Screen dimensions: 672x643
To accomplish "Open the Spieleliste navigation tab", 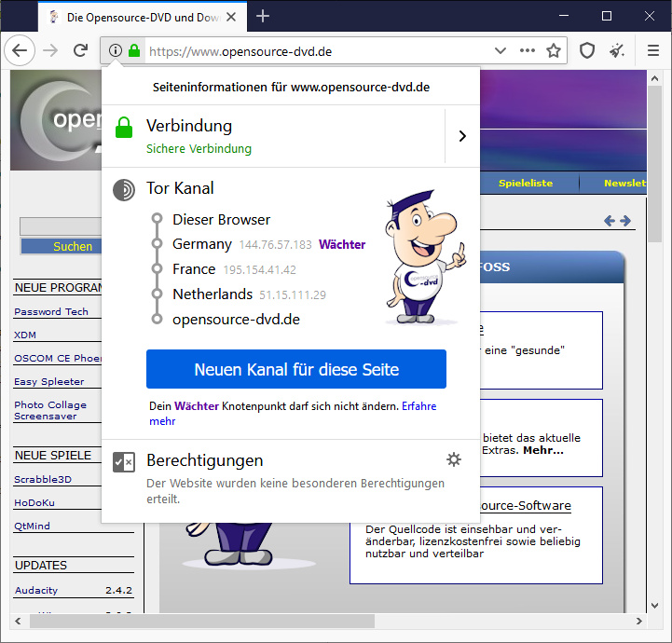I will pos(525,184).
